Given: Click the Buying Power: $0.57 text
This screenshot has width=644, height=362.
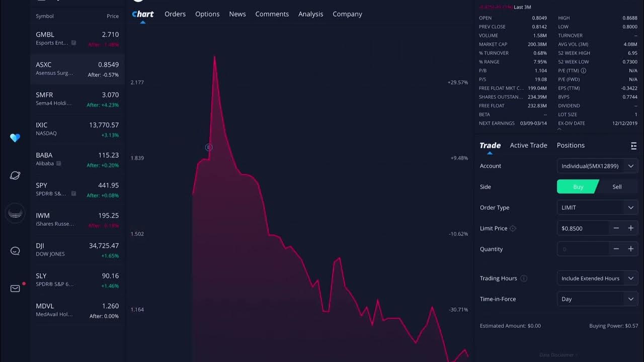Looking at the screenshot, I should pos(613,326).
